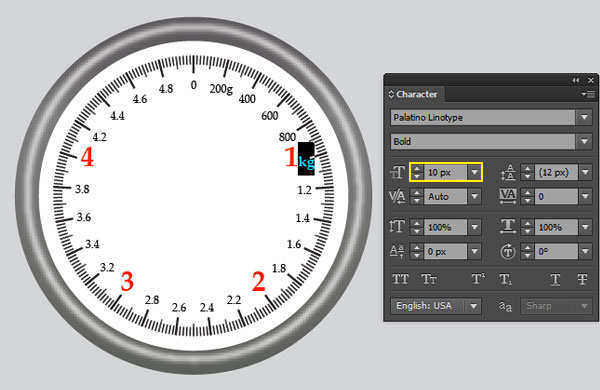Click the tracking stepper arrows
Image resolution: width=600 pixels, height=390 pixels.
tap(528, 197)
